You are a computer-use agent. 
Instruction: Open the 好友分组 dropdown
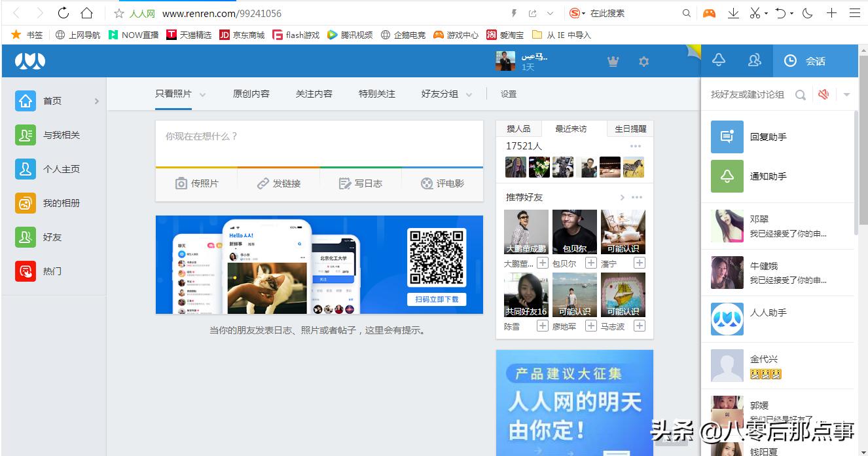tap(469, 94)
